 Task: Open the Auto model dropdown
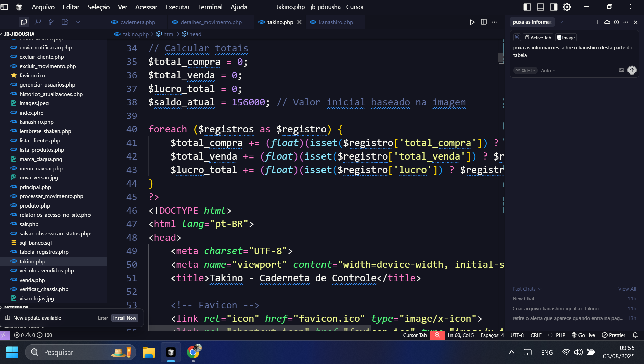pyautogui.click(x=548, y=71)
